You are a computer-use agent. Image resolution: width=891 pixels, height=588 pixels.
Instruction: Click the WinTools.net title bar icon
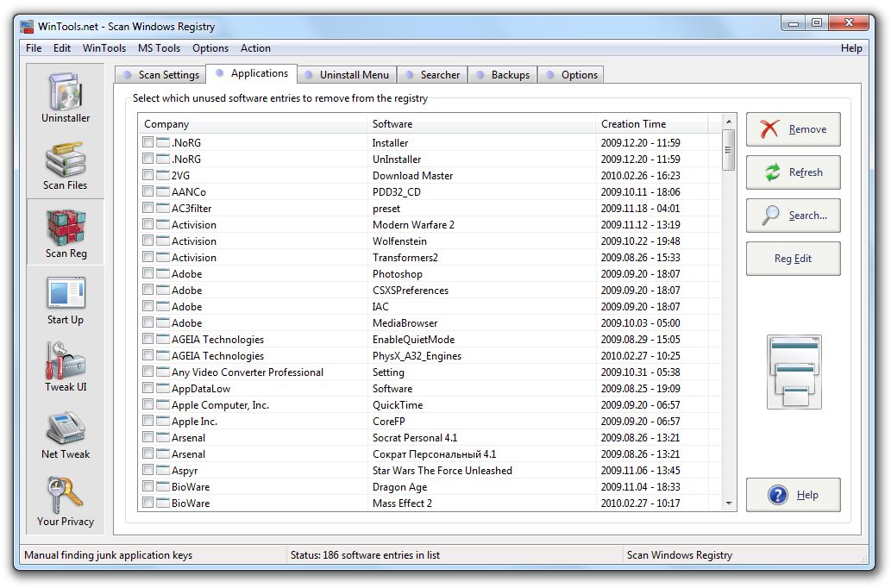click(x=26, y=26)
